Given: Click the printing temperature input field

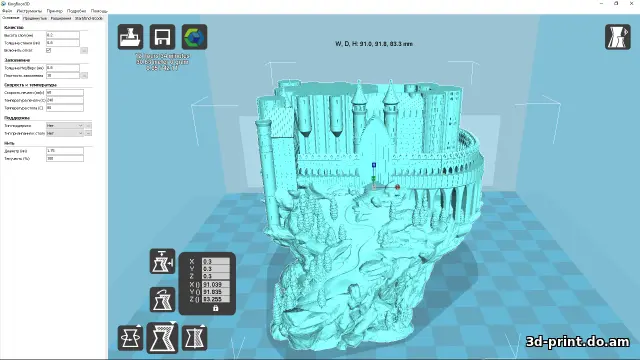Looking at the screenshot, I should pos(65,100).
